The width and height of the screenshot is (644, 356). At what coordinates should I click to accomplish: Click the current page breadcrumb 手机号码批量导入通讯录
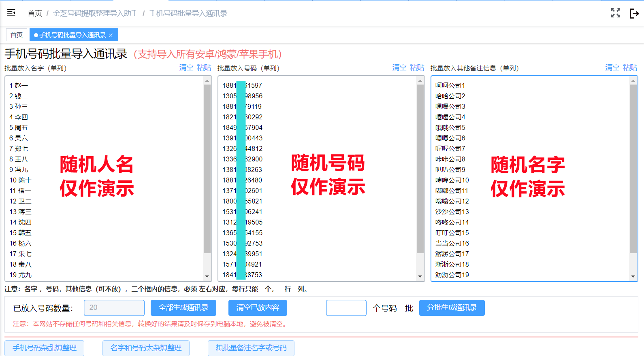pos(188,13)
